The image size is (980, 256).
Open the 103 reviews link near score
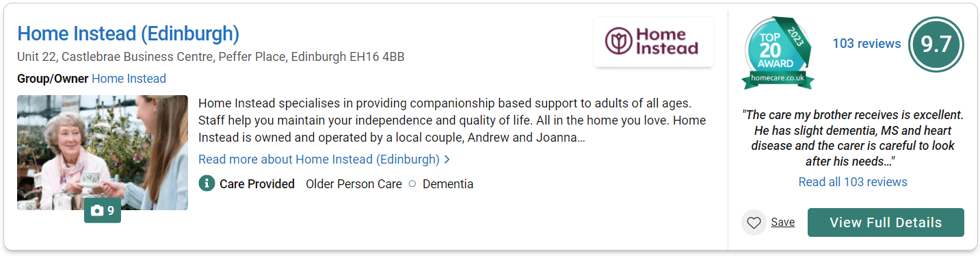click(866, 44)
